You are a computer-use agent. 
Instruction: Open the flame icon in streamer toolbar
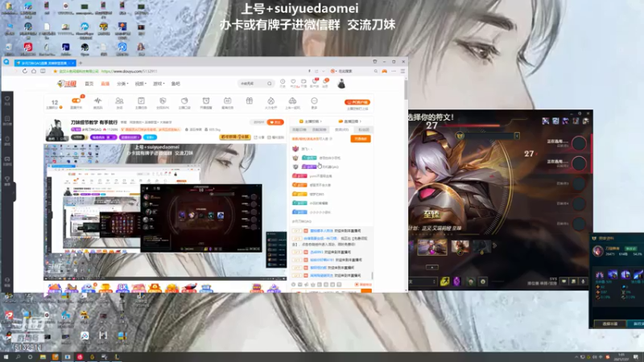(x=270, y=101)
